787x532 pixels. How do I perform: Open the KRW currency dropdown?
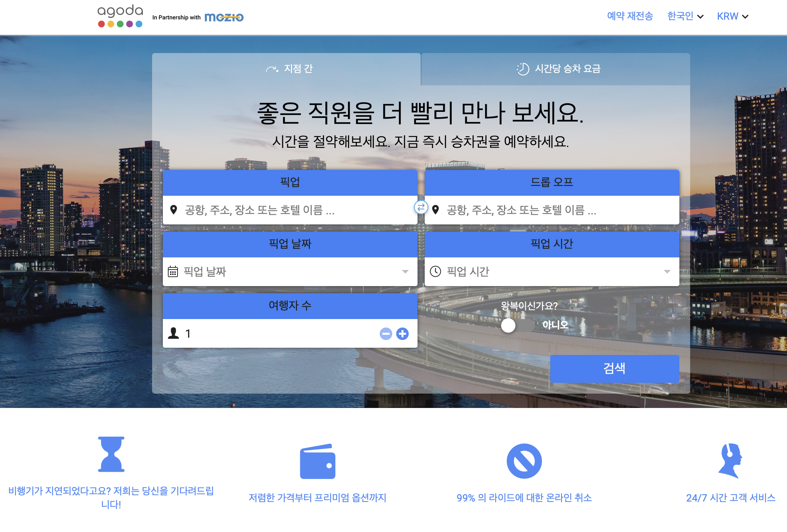click(732, 16)
